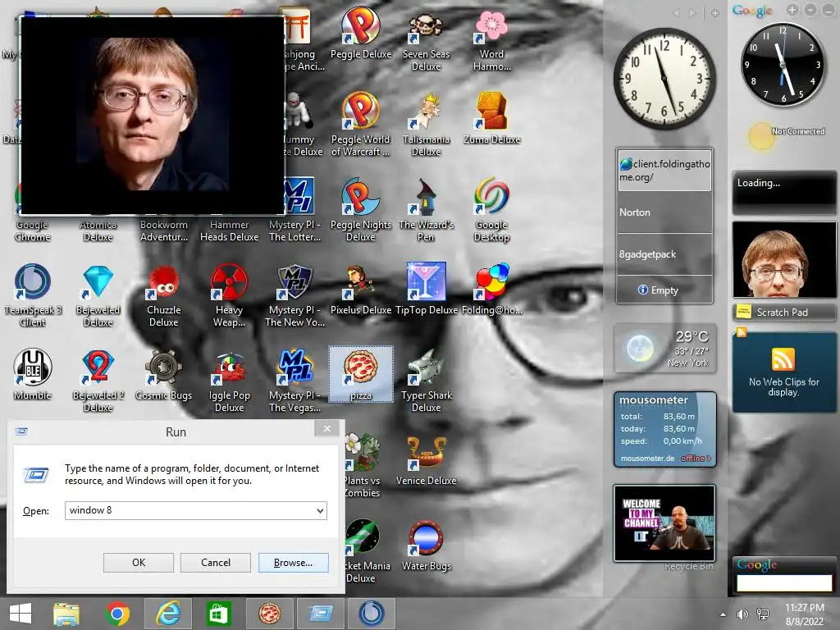
Task: Open the Scratch Pad gadget
Action: 784,313
